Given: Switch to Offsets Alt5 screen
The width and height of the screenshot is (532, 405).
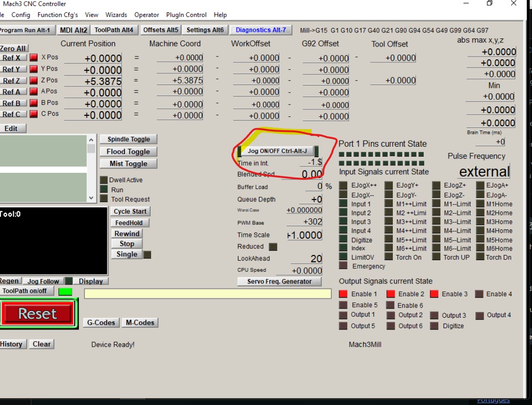Looking at the screenshot, I should click(x=161, y=30).
